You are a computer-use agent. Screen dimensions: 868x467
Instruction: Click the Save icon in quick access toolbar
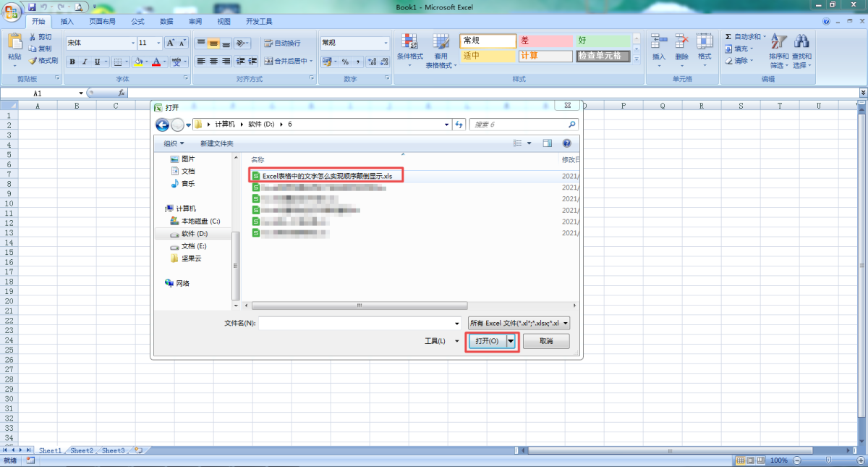click(32, 7)
